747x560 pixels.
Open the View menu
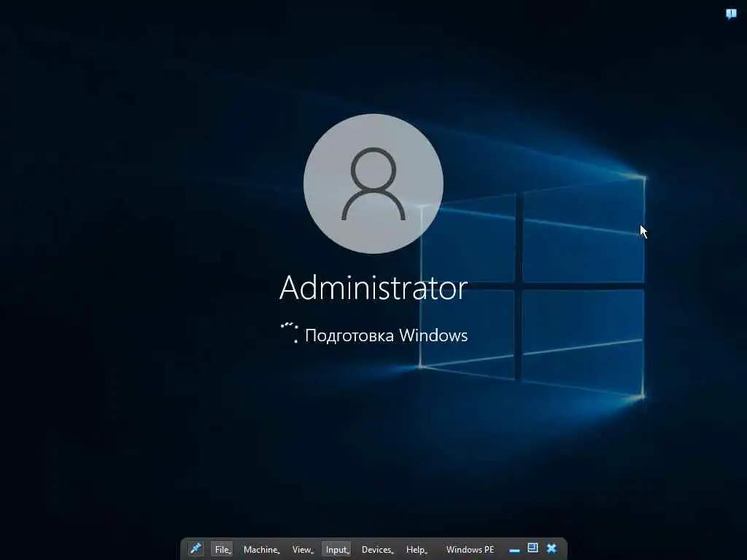[303, 550]
